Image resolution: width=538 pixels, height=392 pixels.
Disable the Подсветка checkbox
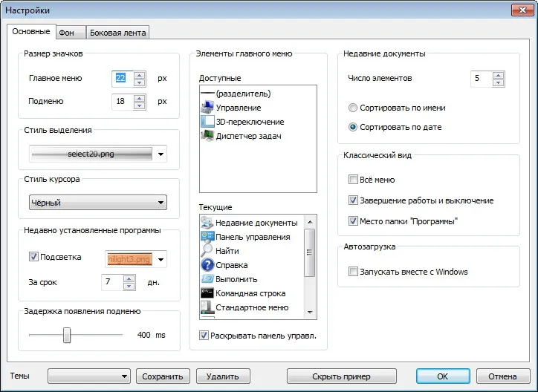tap(33, 257)
